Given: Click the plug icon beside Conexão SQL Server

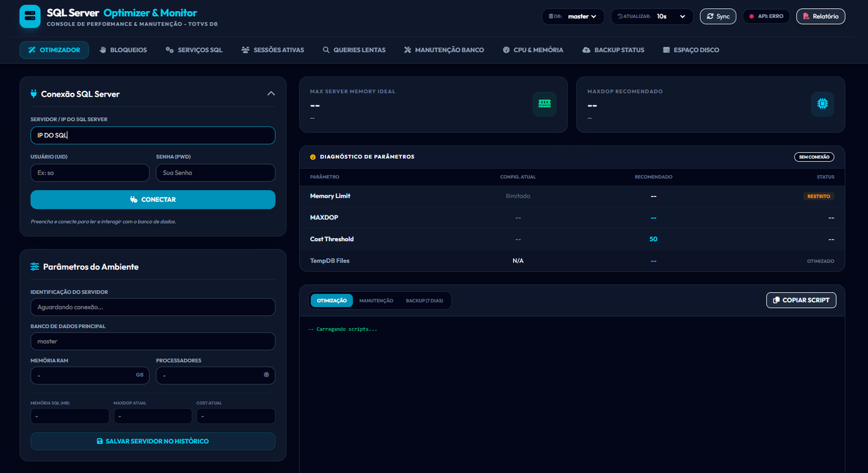Looking at the screenshot, I should tap(34, 94).
